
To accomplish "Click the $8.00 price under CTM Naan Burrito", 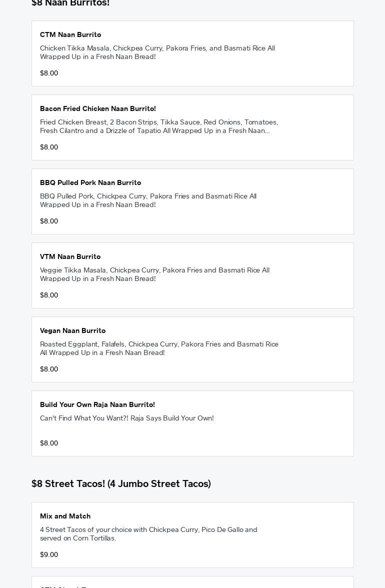I will tap(49, 73).
